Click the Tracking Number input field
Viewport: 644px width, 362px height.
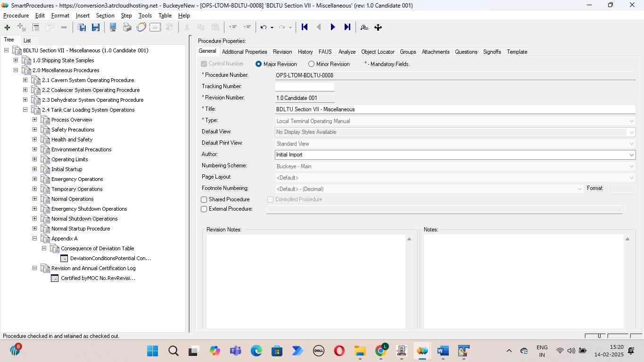(x=305, y=87)
